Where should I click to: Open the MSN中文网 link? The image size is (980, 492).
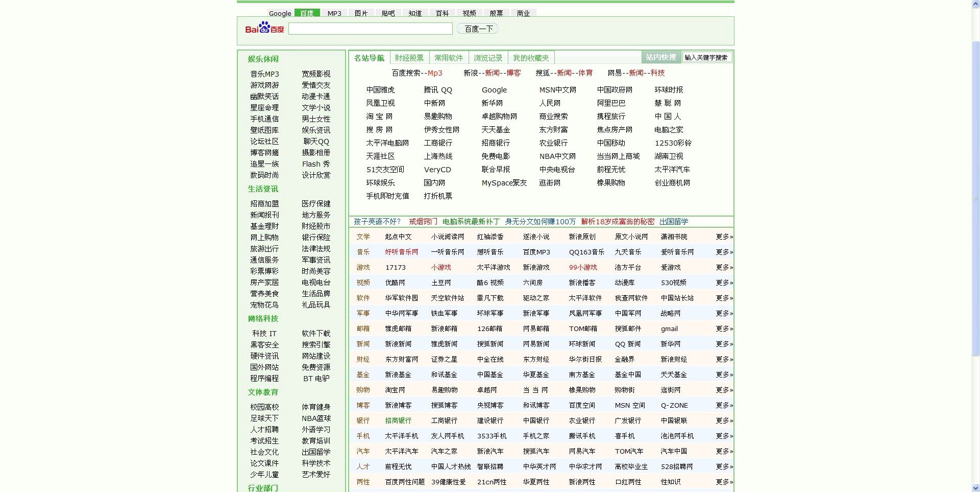557,90
